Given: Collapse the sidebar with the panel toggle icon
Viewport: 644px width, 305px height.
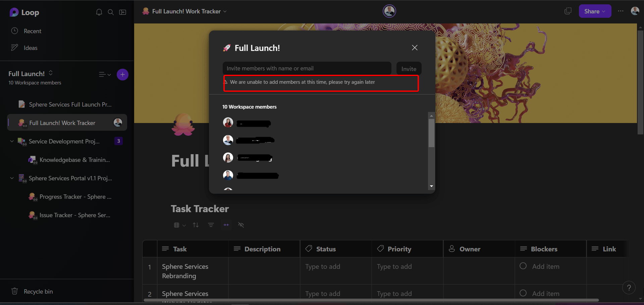Looking at the screenshot, I should (x=123, y=12).
